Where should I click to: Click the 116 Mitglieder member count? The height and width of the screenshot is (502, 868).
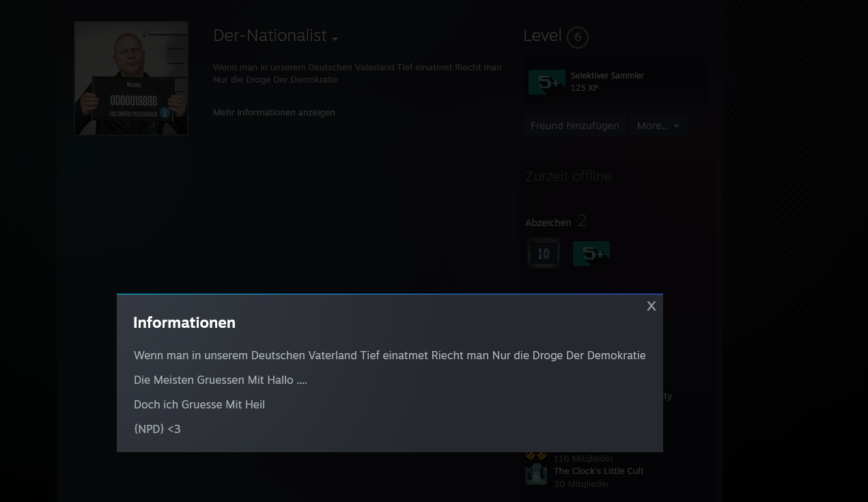pos(583,459)
